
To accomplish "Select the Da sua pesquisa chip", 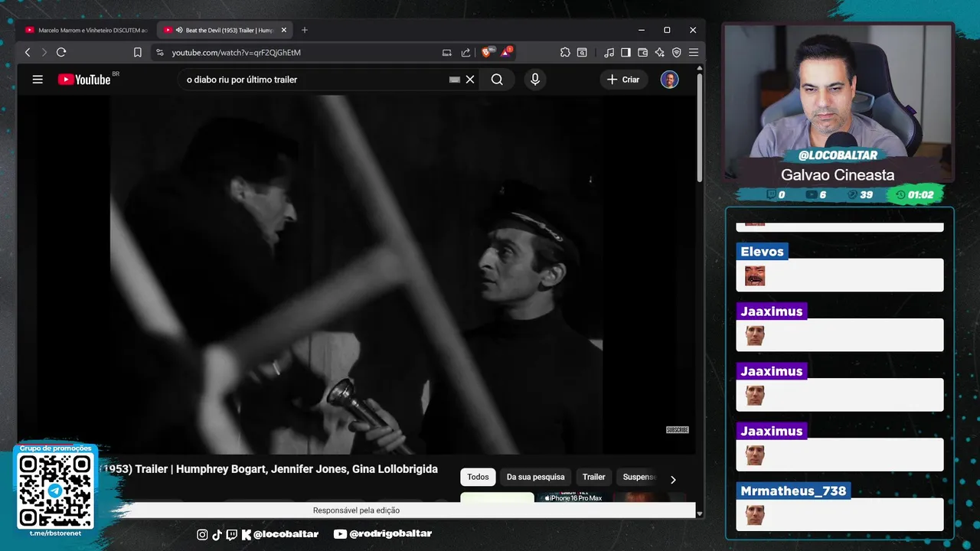I will [x=535, y=477].
